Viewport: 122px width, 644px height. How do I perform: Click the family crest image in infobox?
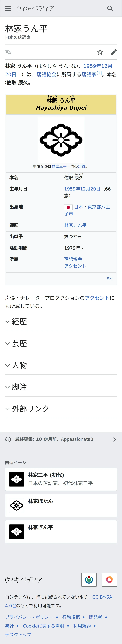[x=61, y=140]
